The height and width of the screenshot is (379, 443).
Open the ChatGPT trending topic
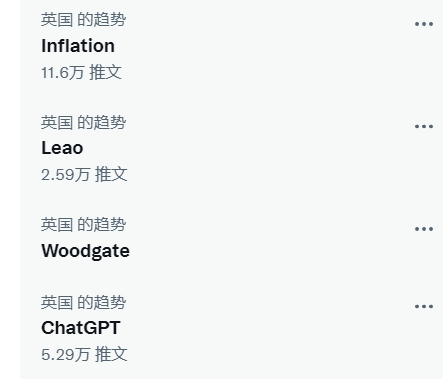point(81,328)
